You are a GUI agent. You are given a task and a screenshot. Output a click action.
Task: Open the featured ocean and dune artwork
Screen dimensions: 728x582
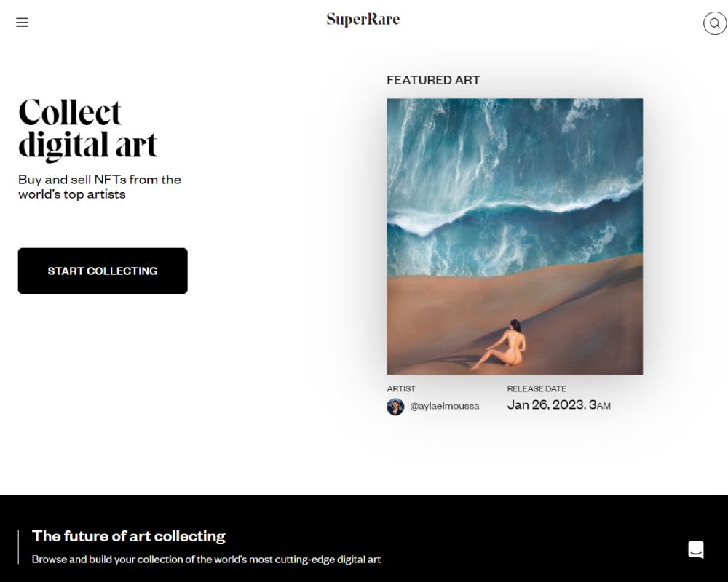pyautogui.click(x=515, y=236)
